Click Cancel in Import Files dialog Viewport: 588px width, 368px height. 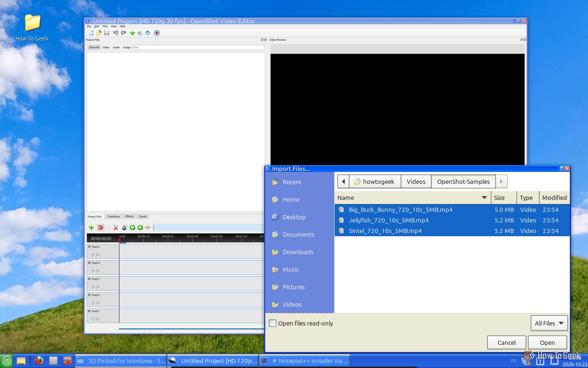click(507, 342)
